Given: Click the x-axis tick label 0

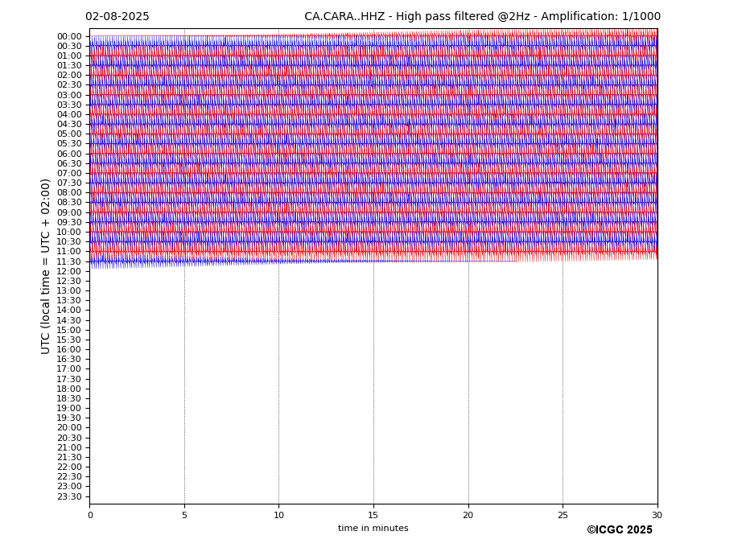Looking at the screenshot, I should pos(90,515).
